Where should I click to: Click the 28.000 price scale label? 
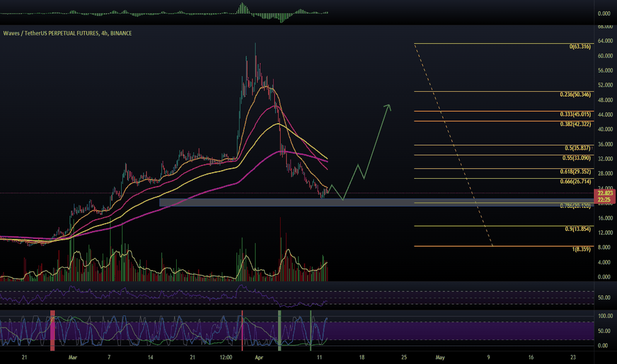(x=605, y=173)
